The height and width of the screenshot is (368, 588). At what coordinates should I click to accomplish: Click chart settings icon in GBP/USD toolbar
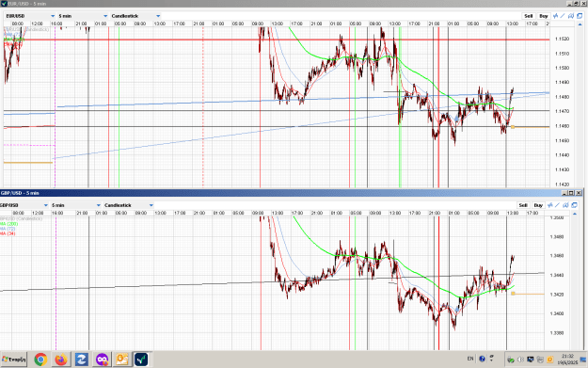coord(565,205)
